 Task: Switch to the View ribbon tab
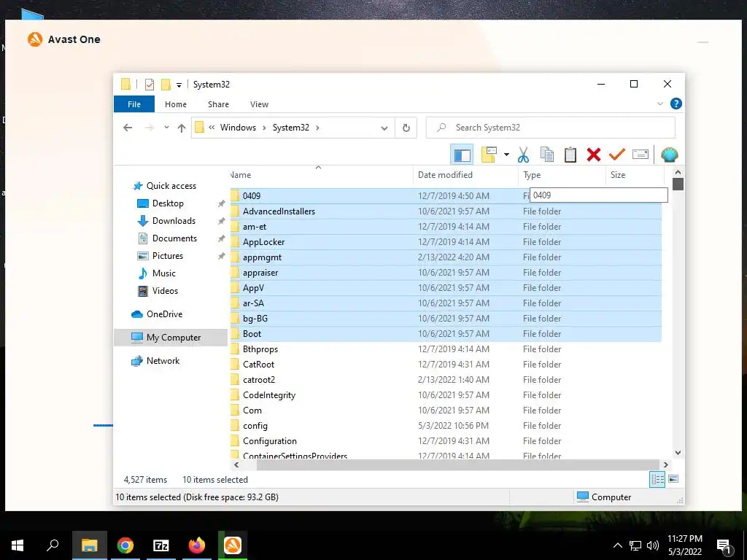259,104
